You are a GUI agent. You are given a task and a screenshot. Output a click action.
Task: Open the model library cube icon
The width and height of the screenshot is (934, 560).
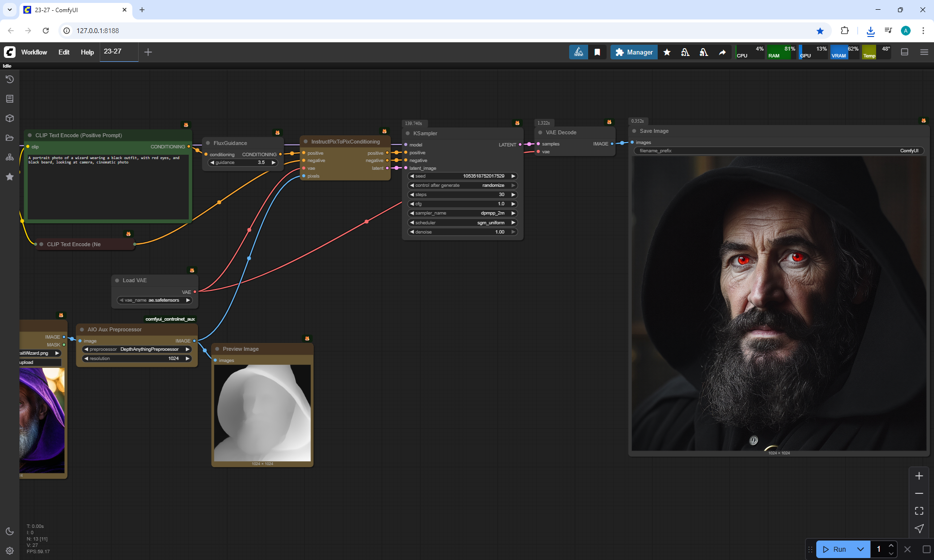pyautogui.click(x=9, y=118)
